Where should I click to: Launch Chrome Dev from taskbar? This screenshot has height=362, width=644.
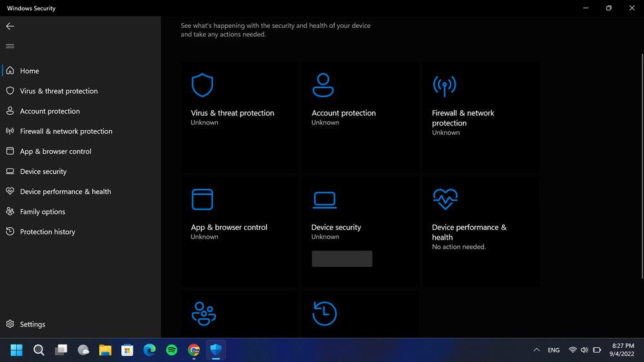pos(194,350)
